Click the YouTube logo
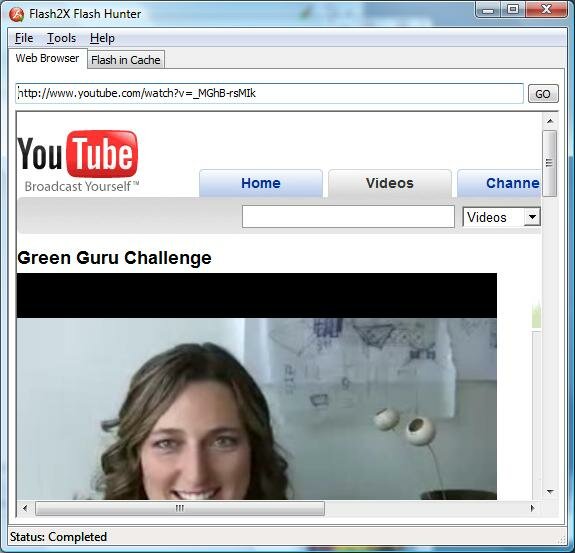 tap(78, 161)
